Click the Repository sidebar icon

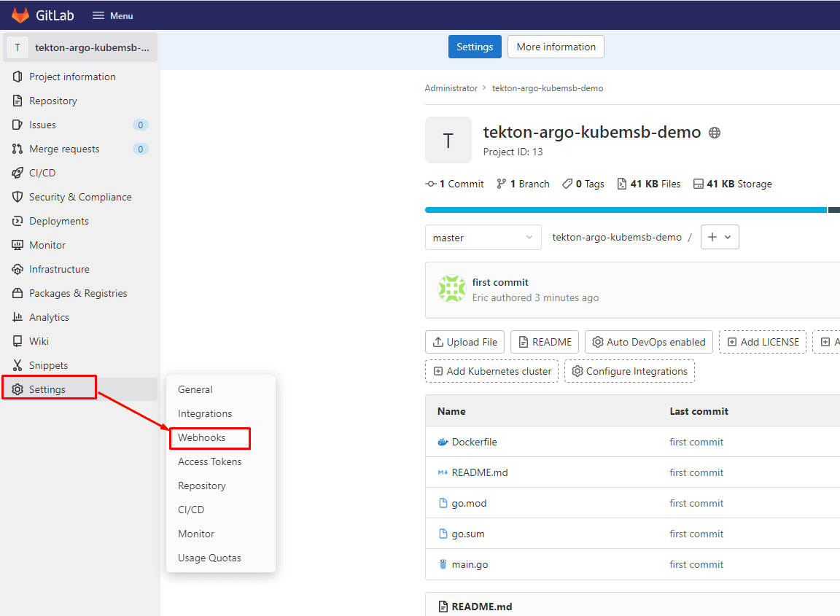pyautogui.click(x=17, y=101)
